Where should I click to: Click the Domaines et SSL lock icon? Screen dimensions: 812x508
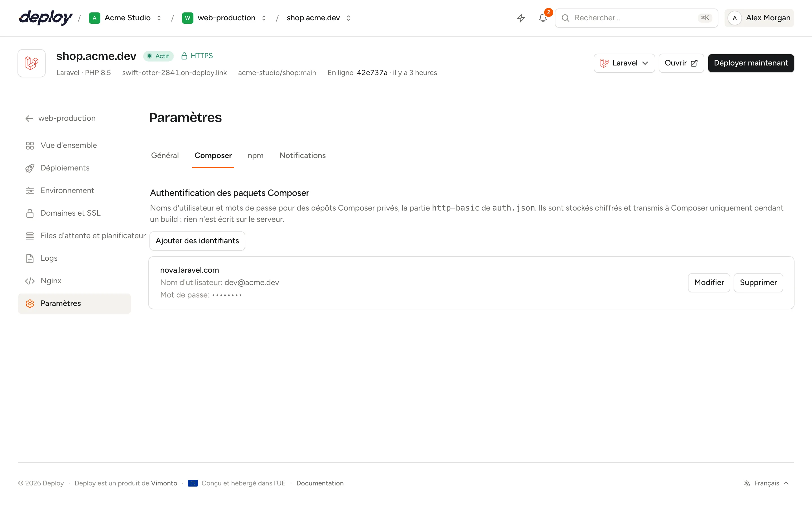pyautogui.click(x=30, y=213)
